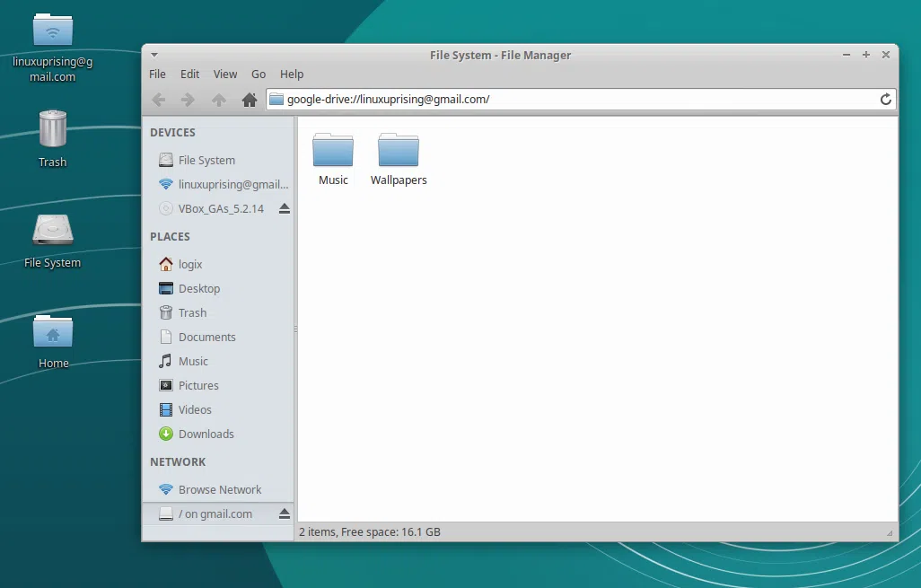Navigate back using the back arrow
The image size is (921, 588).
point(159,100)
